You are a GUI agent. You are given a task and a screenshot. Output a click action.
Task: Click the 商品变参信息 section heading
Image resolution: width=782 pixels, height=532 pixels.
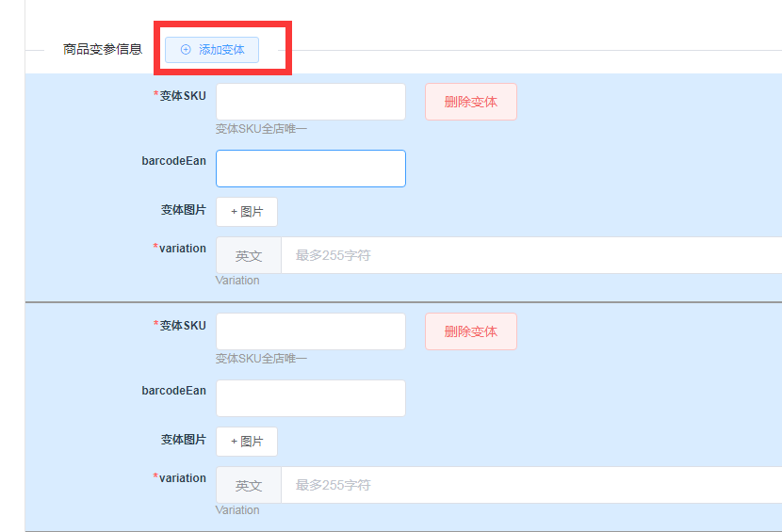click(103, 50)
